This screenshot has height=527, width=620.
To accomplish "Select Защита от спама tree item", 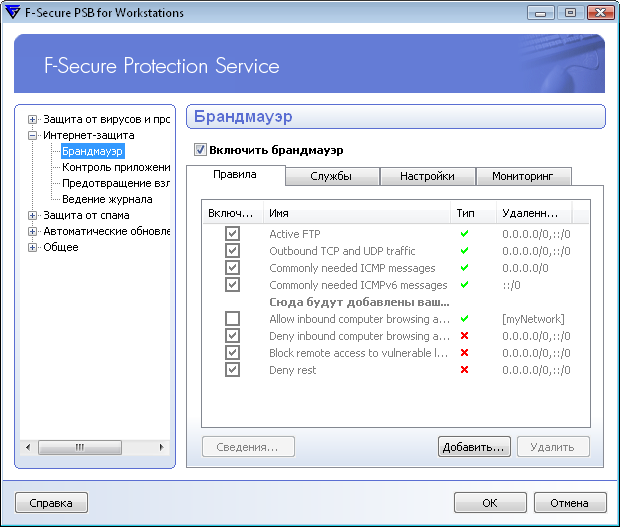I will 86,215.
